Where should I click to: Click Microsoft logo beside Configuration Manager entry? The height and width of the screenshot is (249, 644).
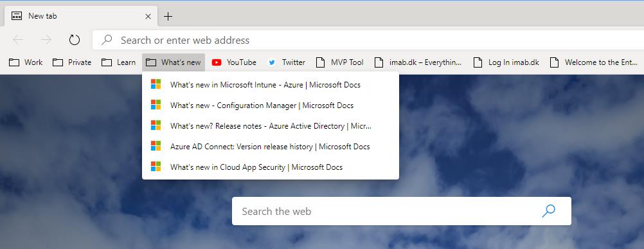coord(156,105)
